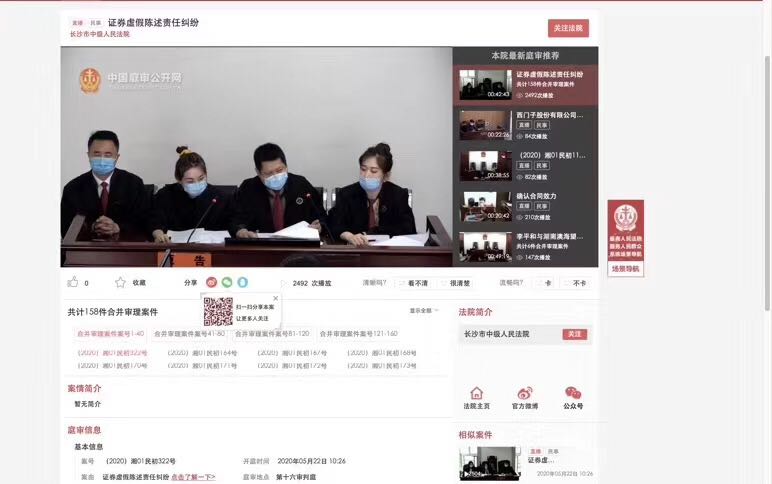
Task: Click the 案号 value （2020）湘01民初322号
Action: pos(141,461)
